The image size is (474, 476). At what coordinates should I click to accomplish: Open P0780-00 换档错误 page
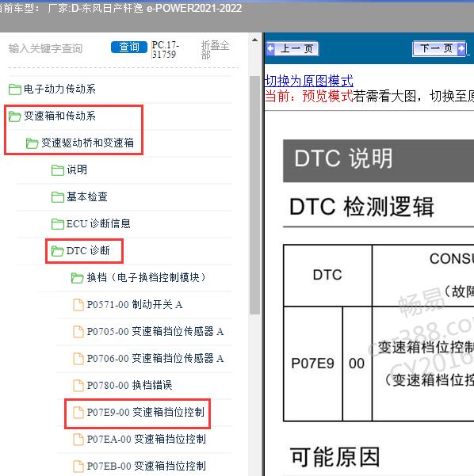130,386
